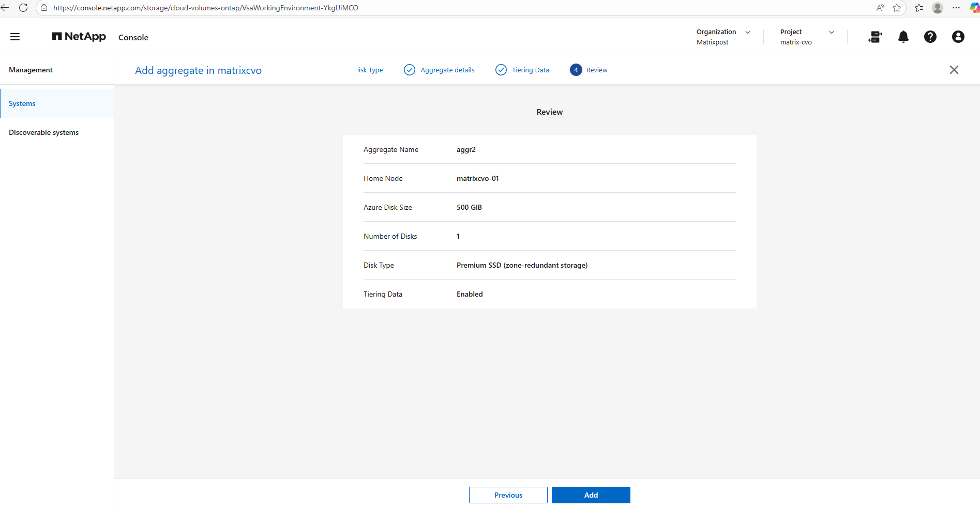
Task: Close the Add aggregate wizard
Action: pos(954,70)
